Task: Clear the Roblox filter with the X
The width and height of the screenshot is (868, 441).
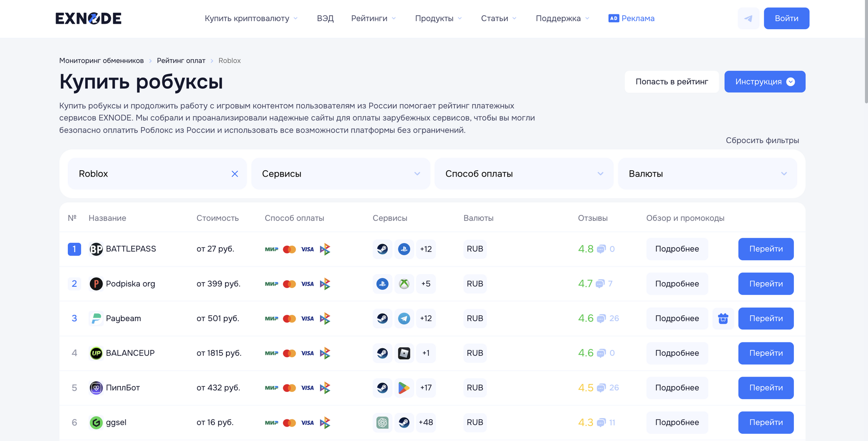Action: point(235,174)
